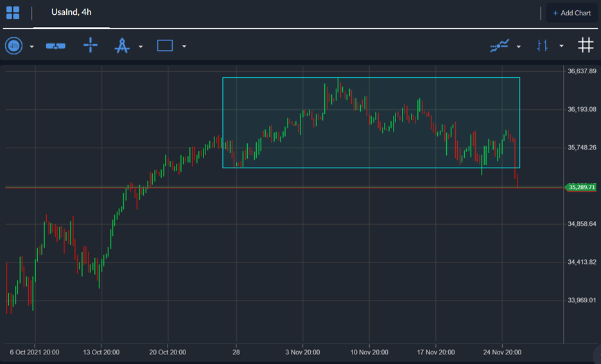Expand the indicators dropdown arrow
Viewport: 601px width, 364px height.
[519, 47]
